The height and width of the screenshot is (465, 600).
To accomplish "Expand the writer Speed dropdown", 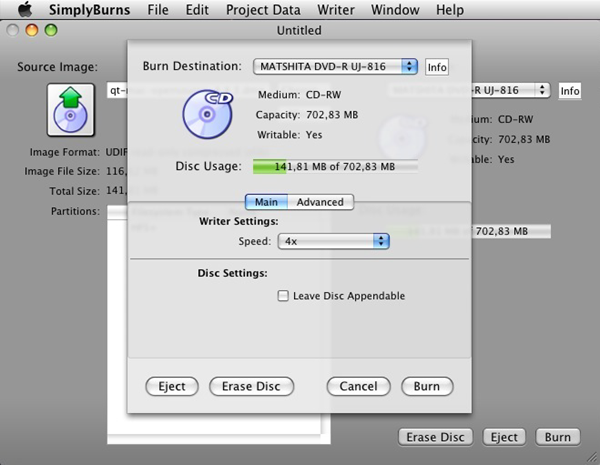I will pos(334,241).
